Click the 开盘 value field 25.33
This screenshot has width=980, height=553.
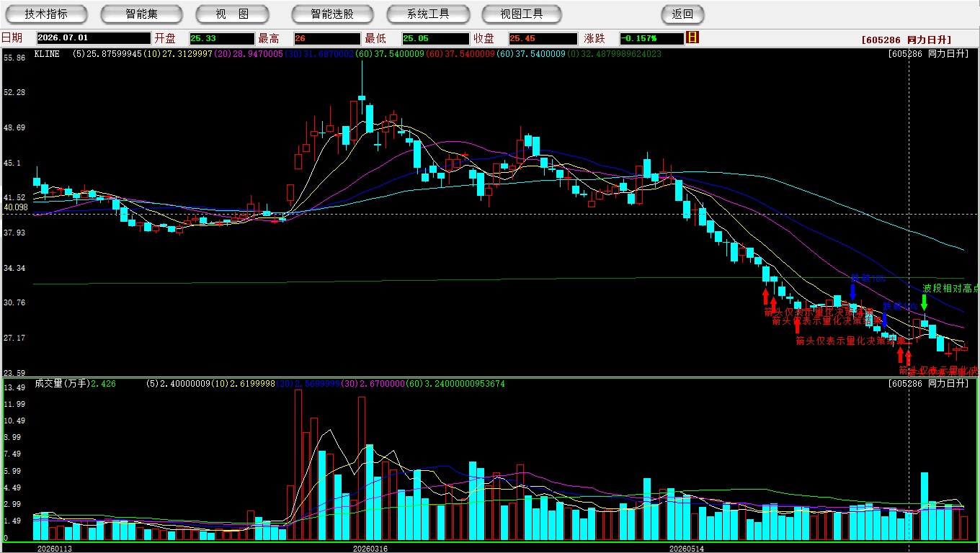(222, 38)
